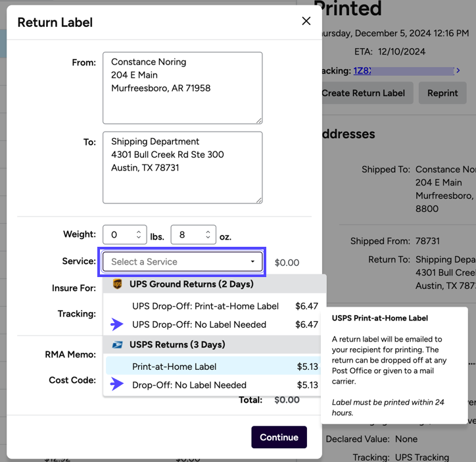Click arrow icon beside UPS No Label Needed
476x462 pixels.
point(117,324)
